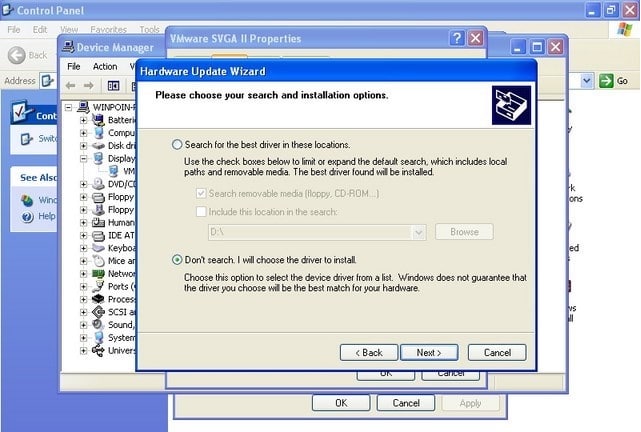Select 'Search for the best driver' radio option
Screen dimensions: 641x432
[x=177, y=145]
